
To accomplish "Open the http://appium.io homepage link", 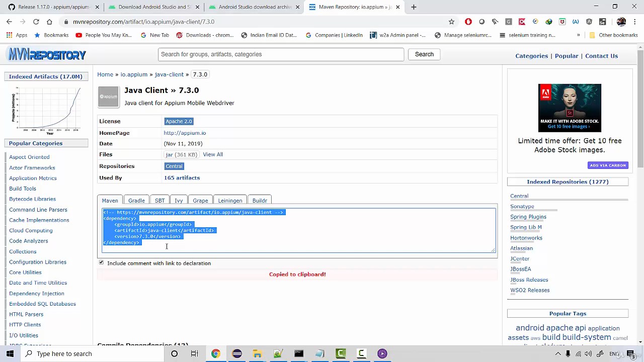I will click(x=185, y=133).
